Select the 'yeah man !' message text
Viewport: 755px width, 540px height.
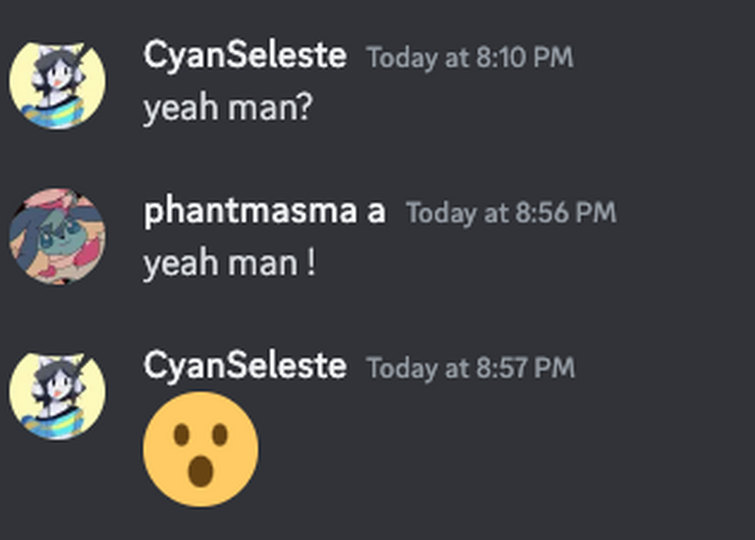tap(230, 263)
